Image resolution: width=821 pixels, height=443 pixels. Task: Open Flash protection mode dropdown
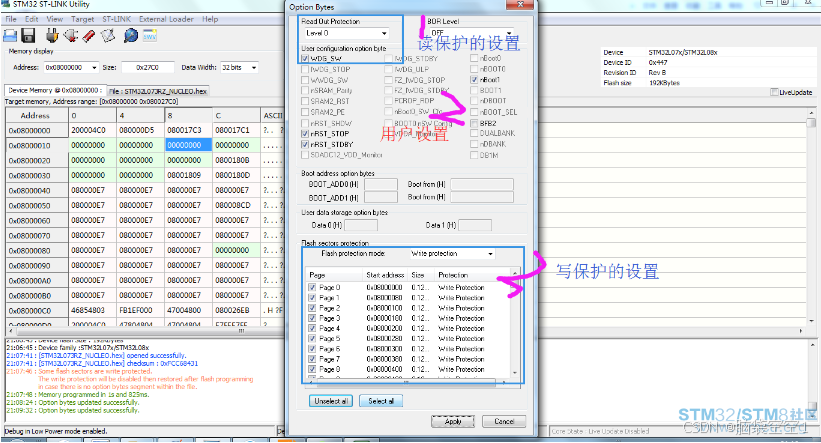click(x=490, y=254)
